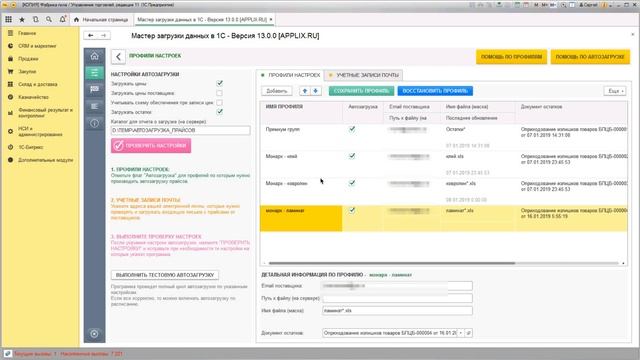Click the Путь к файлу (на сервере) field

click(x=397, y=298)
